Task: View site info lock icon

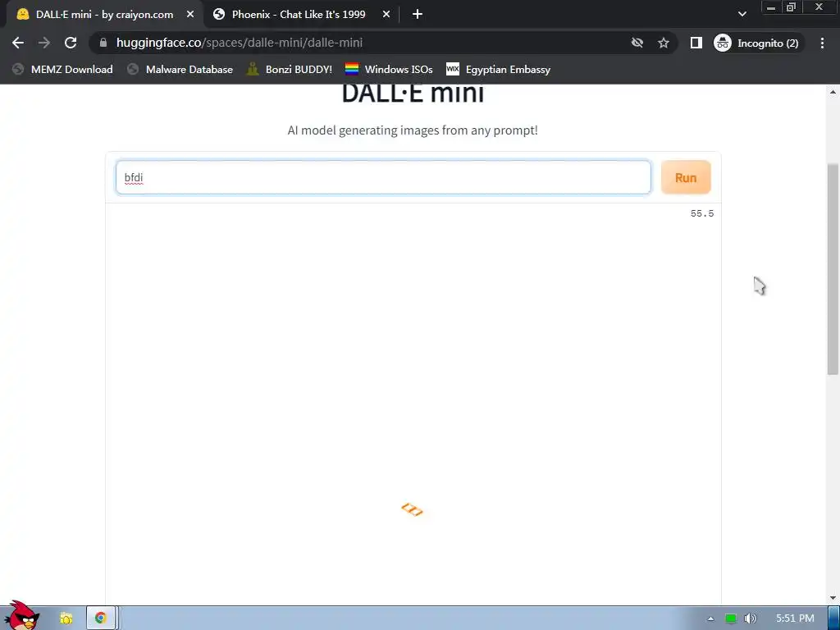Action: 103,43
